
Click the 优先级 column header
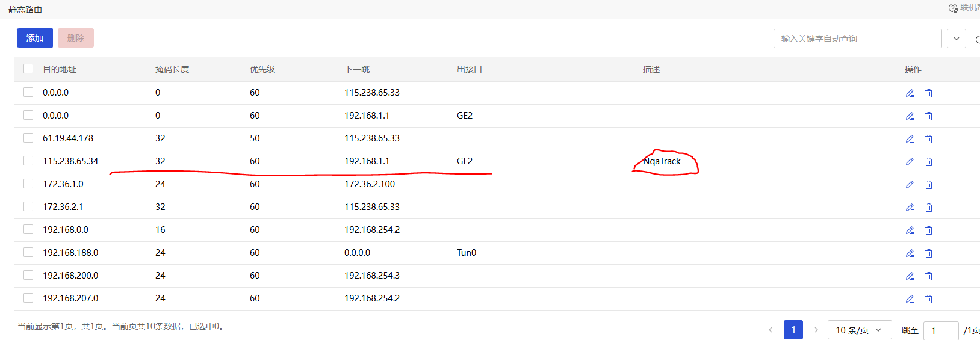262,69
